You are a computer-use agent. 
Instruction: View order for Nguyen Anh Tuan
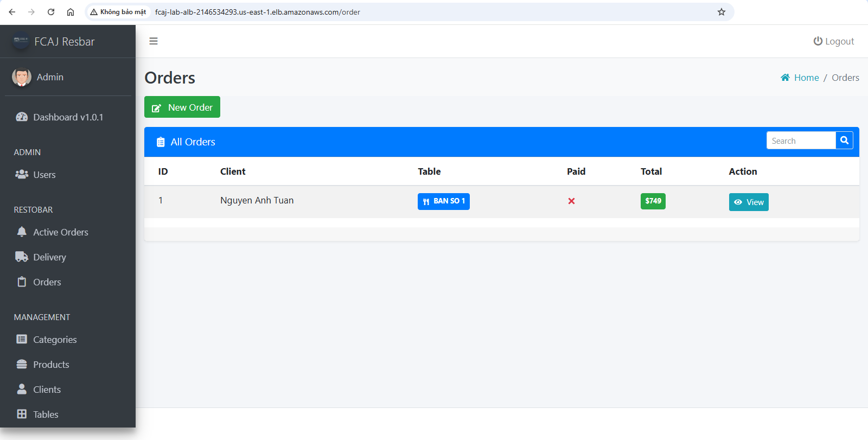(749, 202)
